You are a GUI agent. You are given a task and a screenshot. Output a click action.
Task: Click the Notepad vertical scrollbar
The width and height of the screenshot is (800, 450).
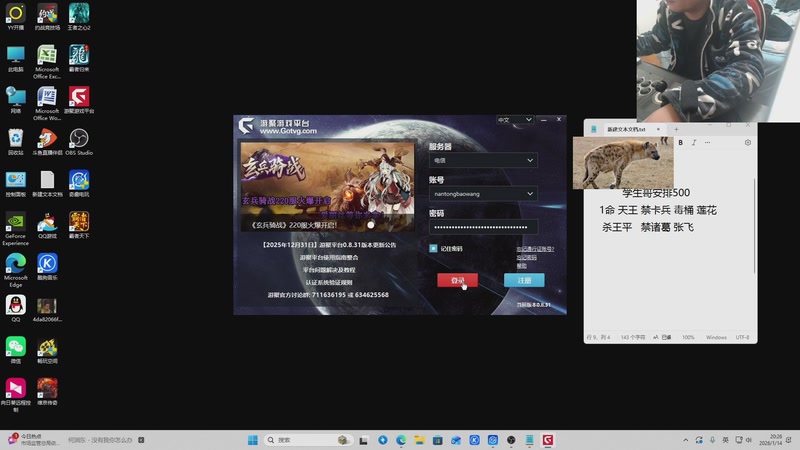(x=755, y=226)
